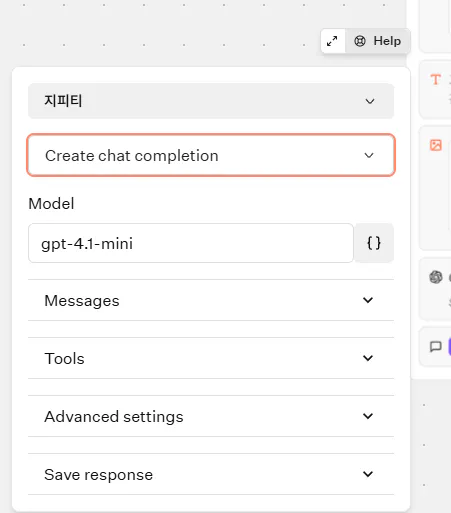451x513 pixels.
Task: Open the Create chat completion dropdown
Action: [211, 155]
